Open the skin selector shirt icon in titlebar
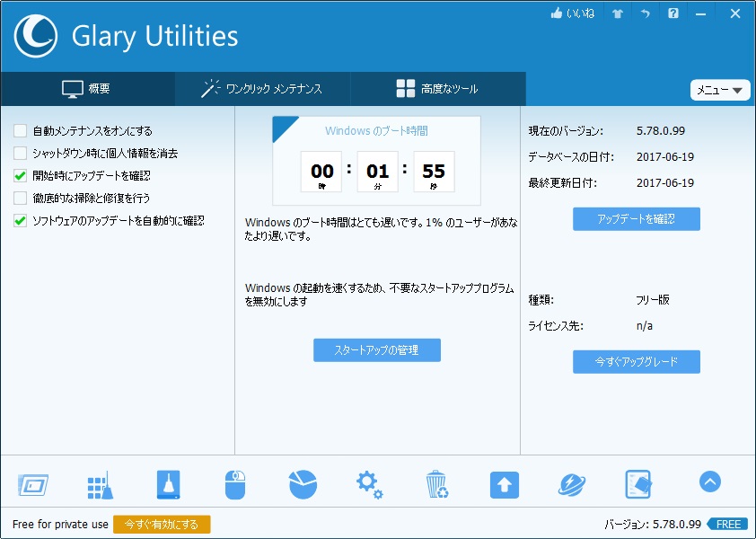This screenshot has height=539, width=756. click(617, 13)
